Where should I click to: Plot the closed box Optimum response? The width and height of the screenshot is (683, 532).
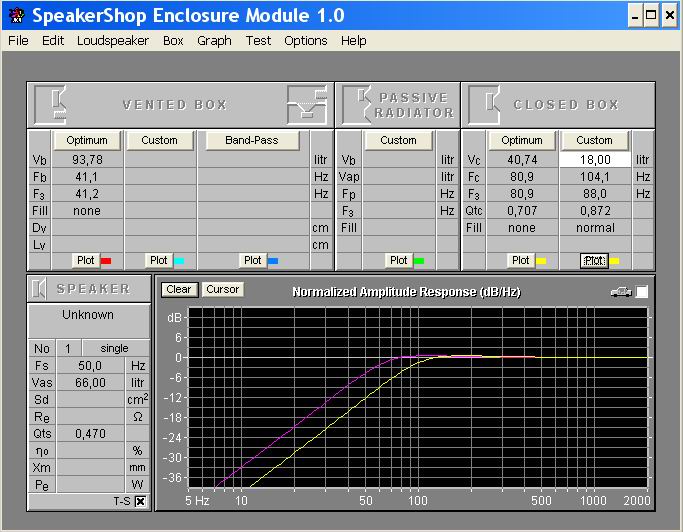pos(521,261)
